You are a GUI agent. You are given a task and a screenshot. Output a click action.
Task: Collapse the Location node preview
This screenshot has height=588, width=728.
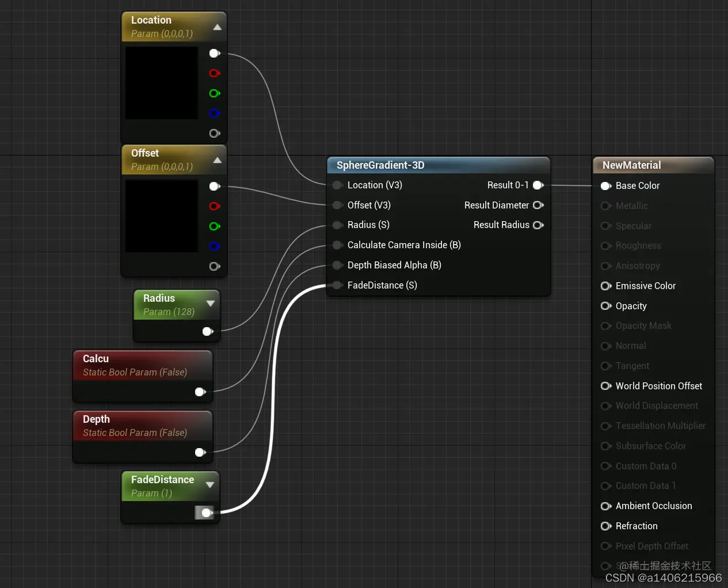pyautogui.click(x=218, y=26)
